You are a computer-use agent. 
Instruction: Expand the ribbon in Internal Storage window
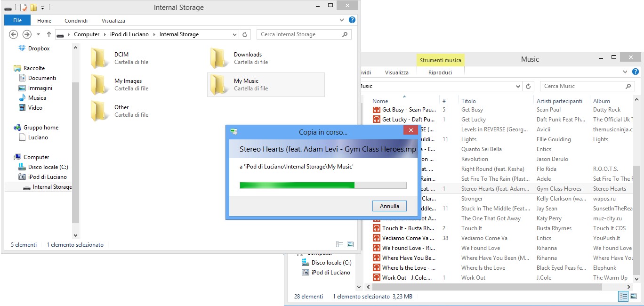pyautogui.click(x=342, y=20)
